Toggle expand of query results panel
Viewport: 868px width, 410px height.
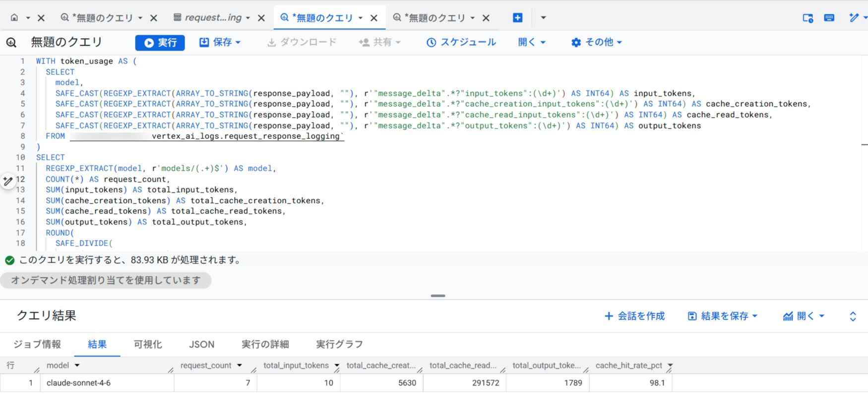[853, 316]
